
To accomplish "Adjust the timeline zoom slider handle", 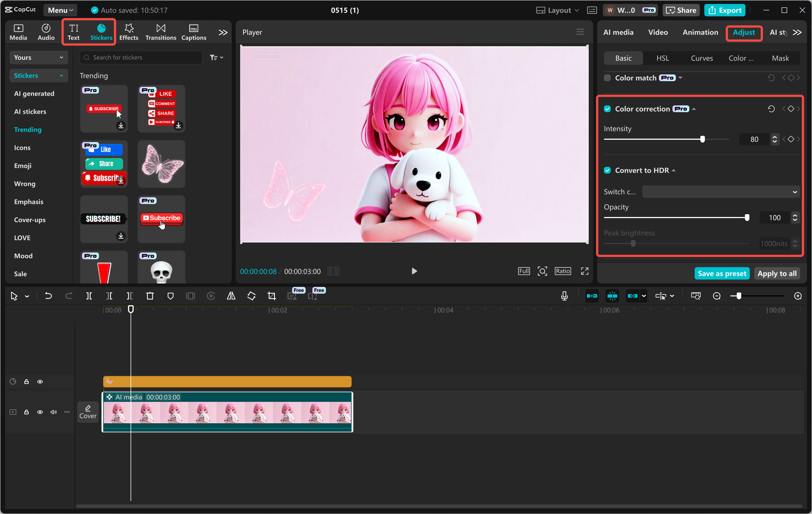I will click(x=738, y=296).
